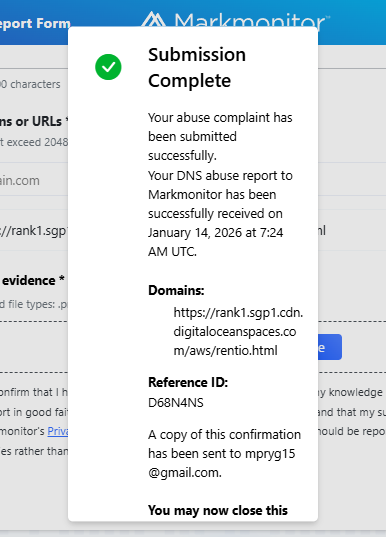Click the input containing the rank1.sgp URL
Image resolution: width=386 pixels, height=537 pixels.
pos(34,230)
